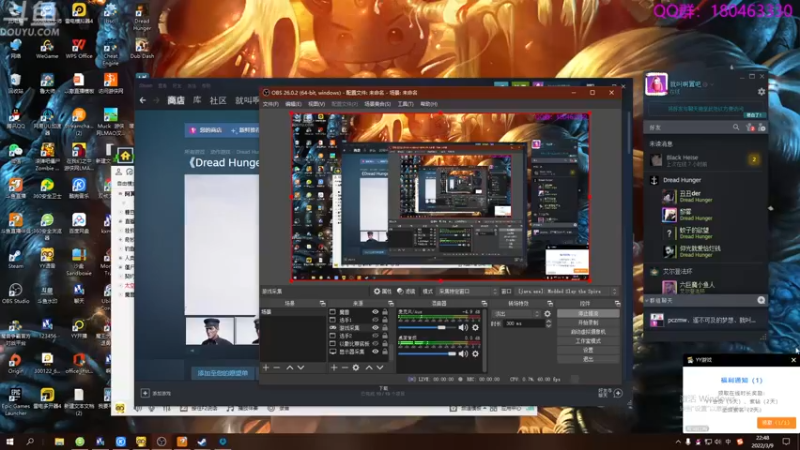This screenshot has width=800, height=450.
Task: Collapse 群组聊天 section in Steam friends
Action: pyautogui.click(x=647, y=301)
